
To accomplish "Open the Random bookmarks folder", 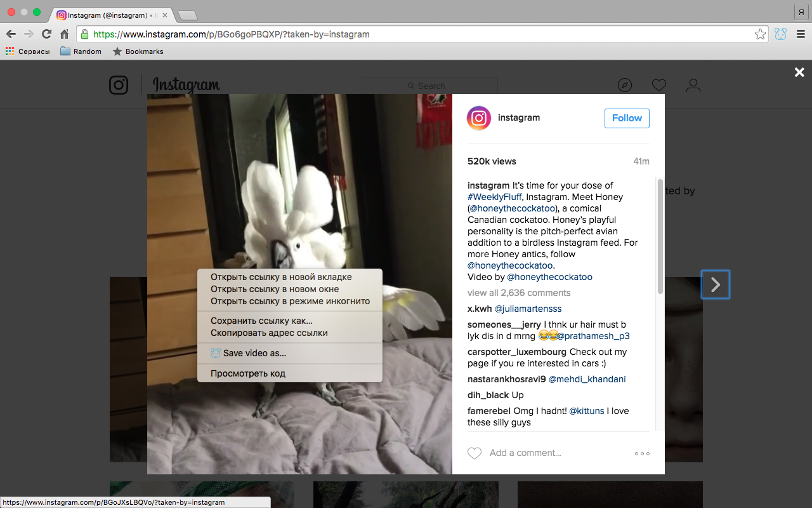I will [81, 51].
